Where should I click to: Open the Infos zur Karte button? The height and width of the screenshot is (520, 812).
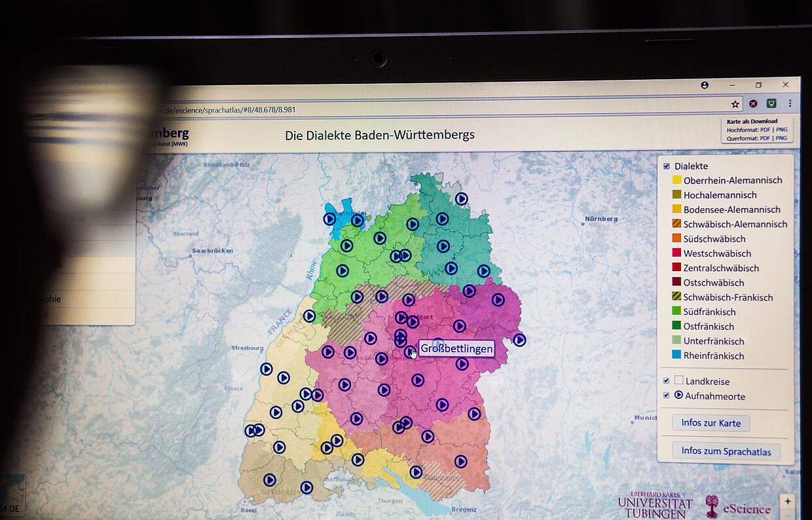(x=710, y=423)
